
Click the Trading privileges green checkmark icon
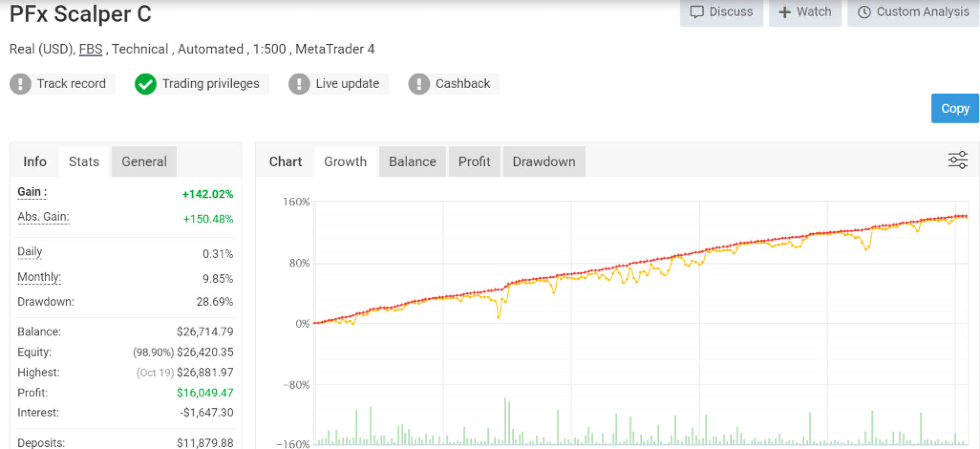pos(145,84)
